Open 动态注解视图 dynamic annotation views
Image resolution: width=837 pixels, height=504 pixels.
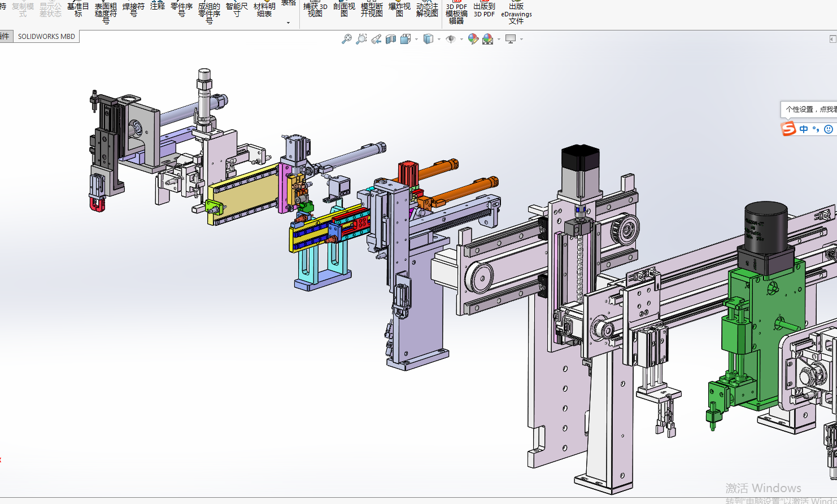click(427, 10)
